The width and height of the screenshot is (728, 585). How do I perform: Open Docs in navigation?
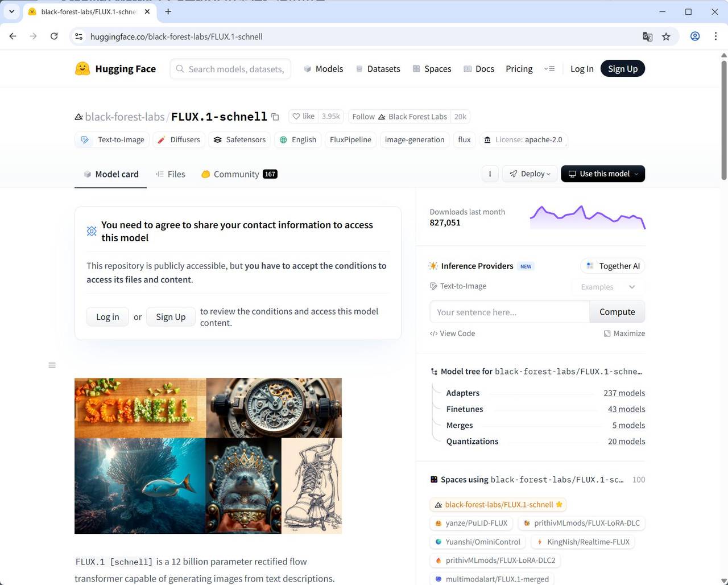(x=478, y=69)
